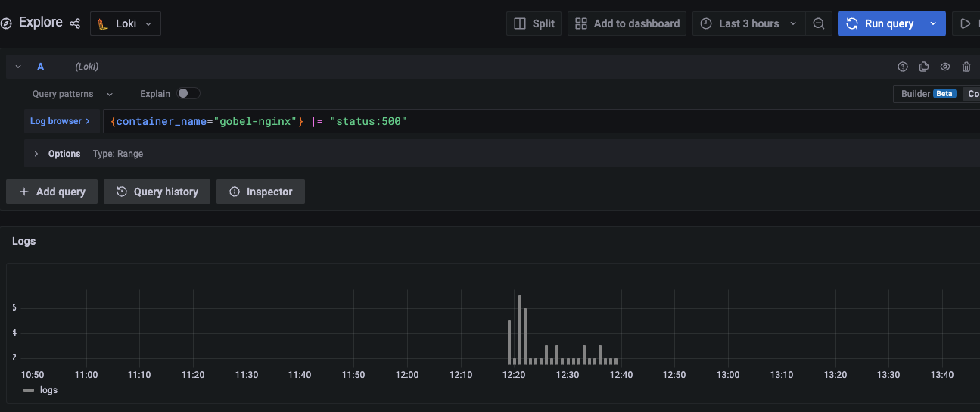The width and height of the screenshot is (980, 412).
Task: Delete query A with the trash icon
Action: tap(966, 67)
